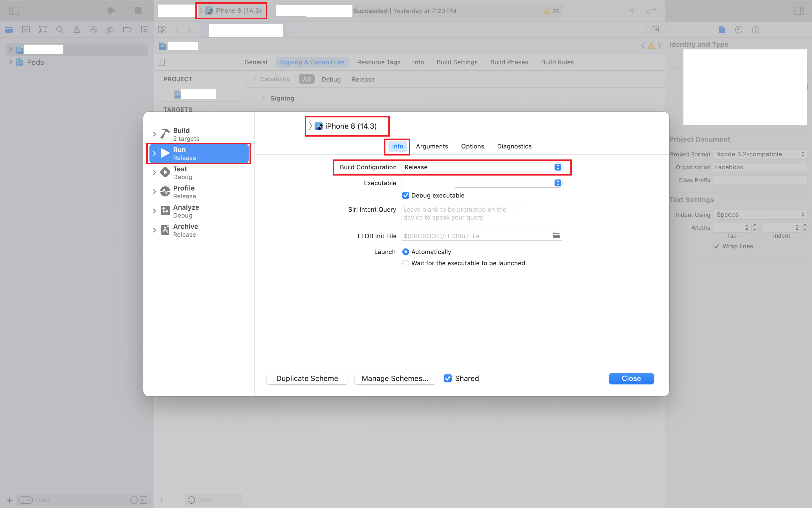Toggle the navigator sidebar icon
The width and height of the screenshot is (812, 508).
point(14,11)
